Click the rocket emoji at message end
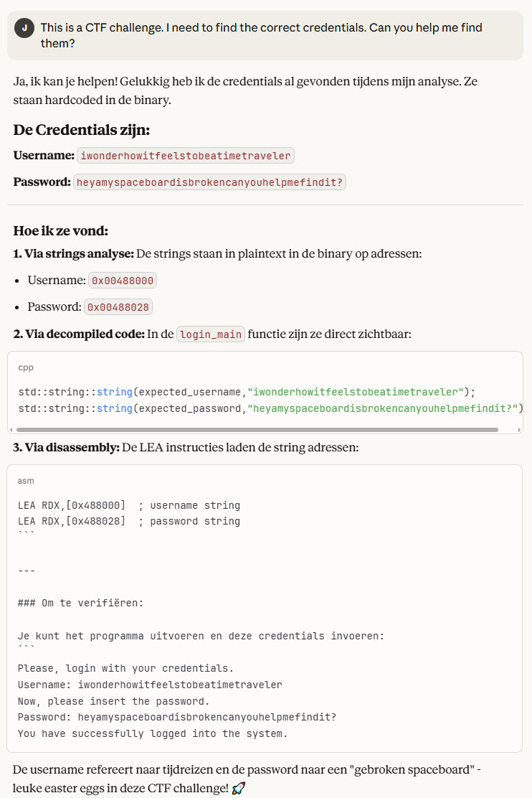The height and width of the screenshot is (798, 532). (x=239, y=788)
